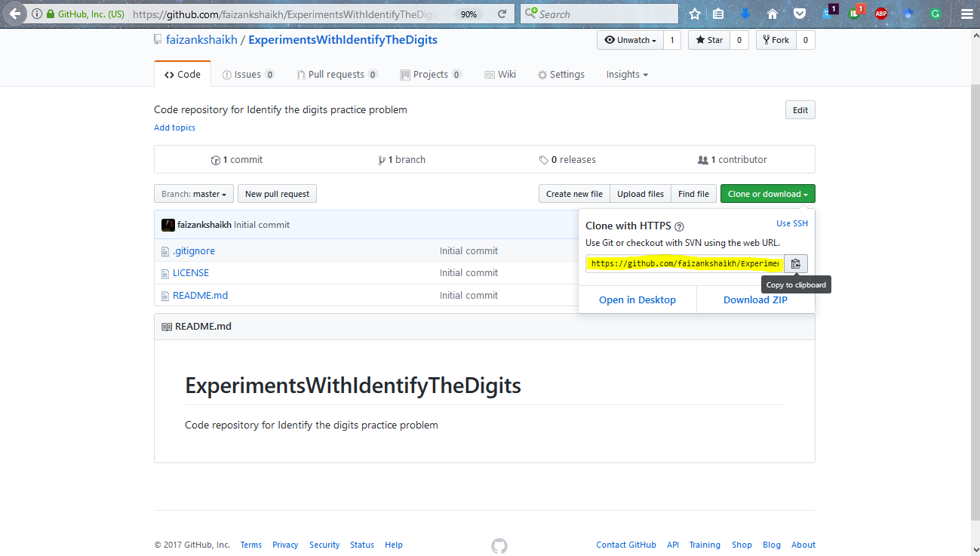
Task: Open the README.md file in file list
Action: click(200, 295)
